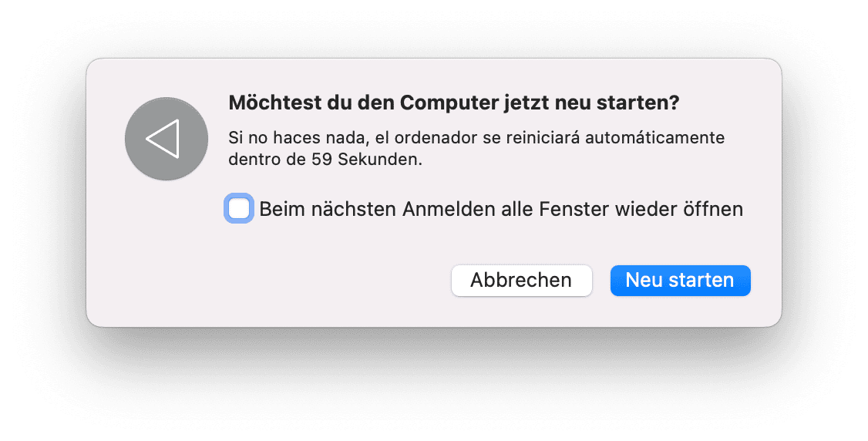The image size is (868, 441).
Task: Click the heading 'Möchtest du den Computer jetzt neu starten?'
Action: (x=454, y=103)
